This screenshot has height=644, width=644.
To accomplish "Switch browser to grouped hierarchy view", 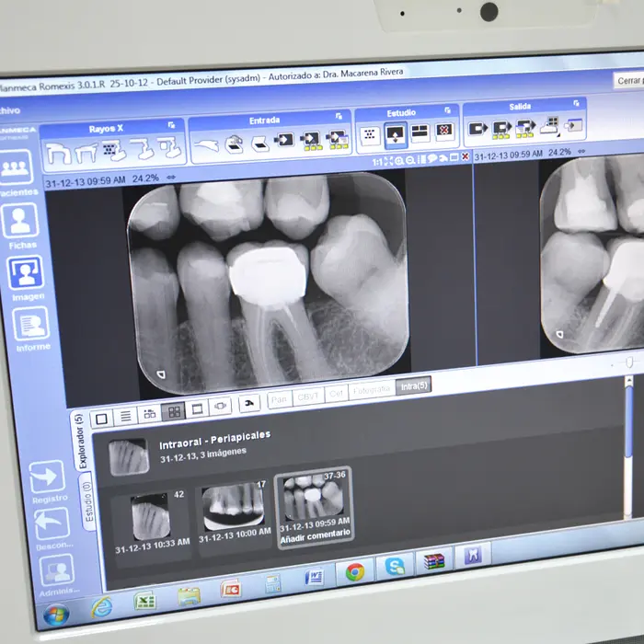I will coord(149,414).
